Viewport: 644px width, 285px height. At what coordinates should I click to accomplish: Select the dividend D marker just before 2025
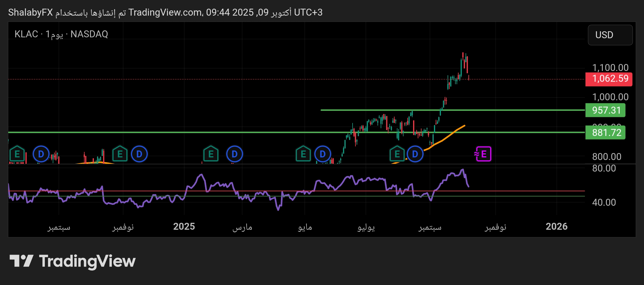coord(139,154)
